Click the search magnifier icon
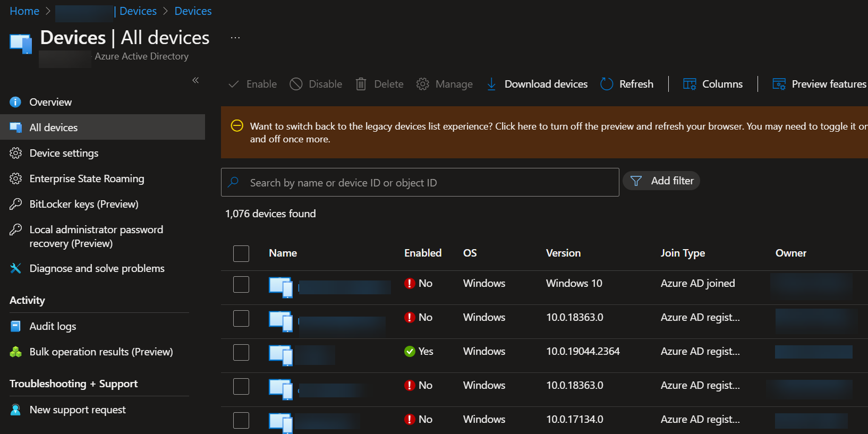Viewport: 868px width, 434px height. click(x=233, y=182)
